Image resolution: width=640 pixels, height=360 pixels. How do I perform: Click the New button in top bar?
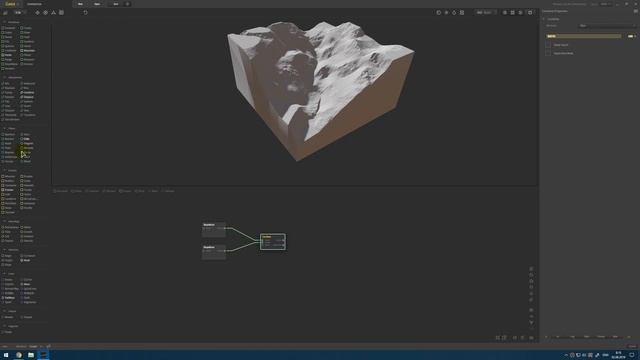click(80, 4)
